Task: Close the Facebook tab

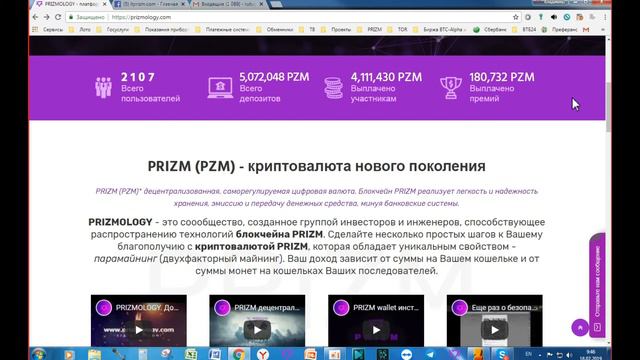Action: click(x=183, y=4)
